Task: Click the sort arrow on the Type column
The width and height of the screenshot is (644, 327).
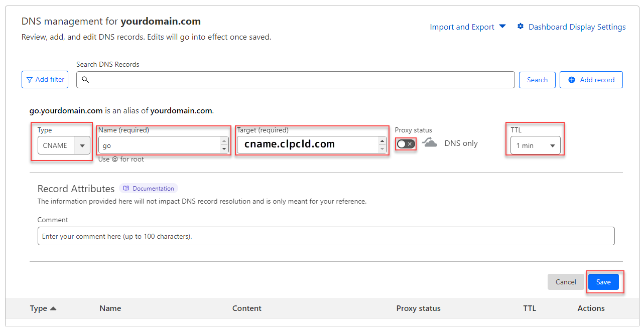Action: pyautogui.click(x=53, y=308)
